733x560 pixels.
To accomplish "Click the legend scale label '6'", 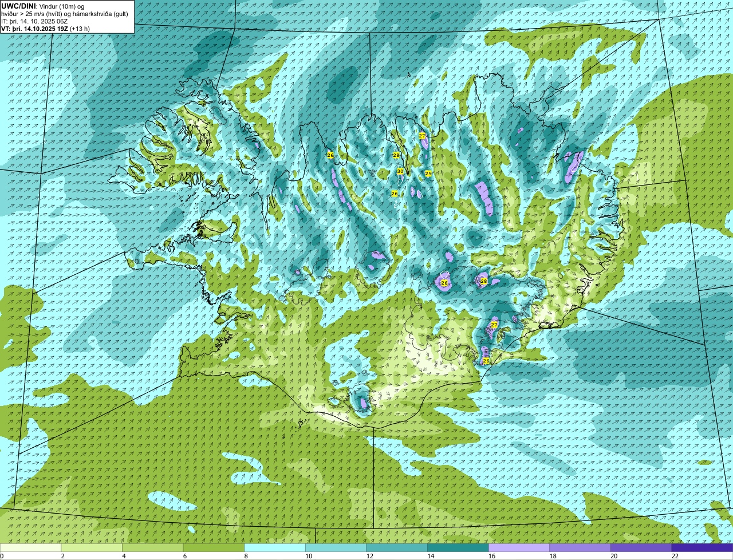I will 184,556.
